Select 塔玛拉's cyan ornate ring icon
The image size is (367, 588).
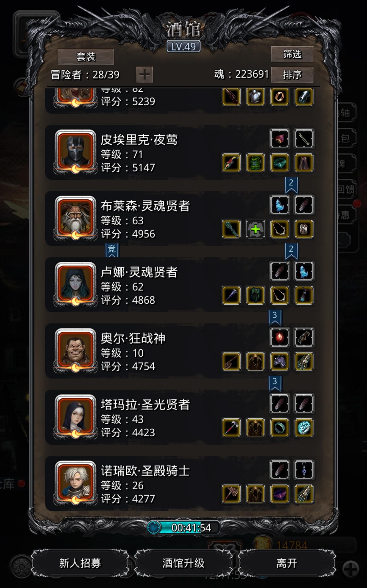coord(304,427)
